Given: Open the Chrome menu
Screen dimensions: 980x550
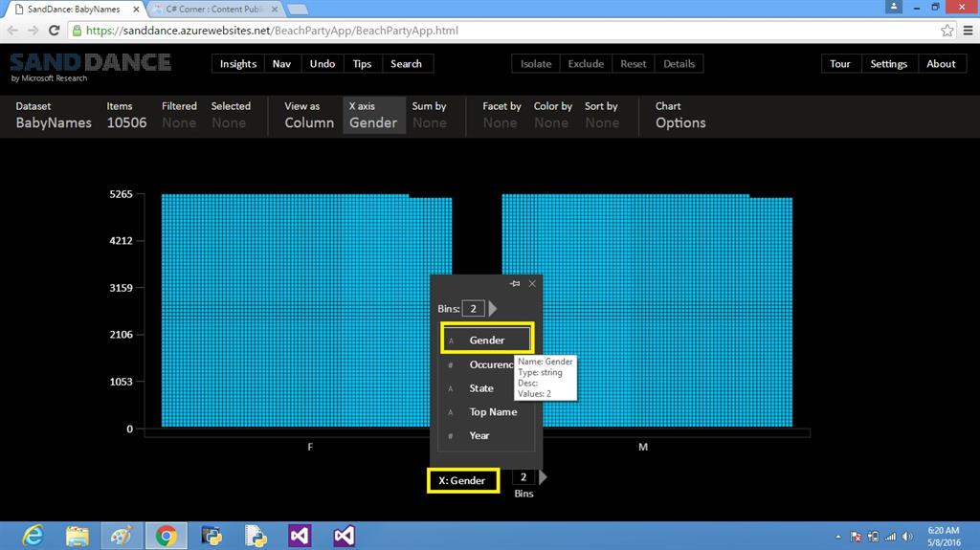Looking at the screenshot, I should click(x=968, y=31).
